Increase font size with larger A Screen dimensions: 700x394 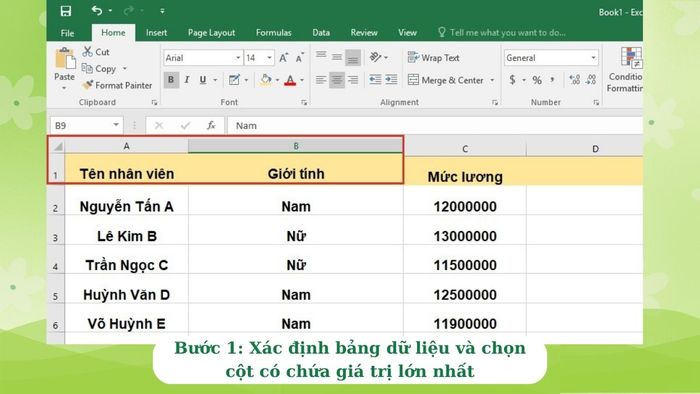tap(283, 58)
